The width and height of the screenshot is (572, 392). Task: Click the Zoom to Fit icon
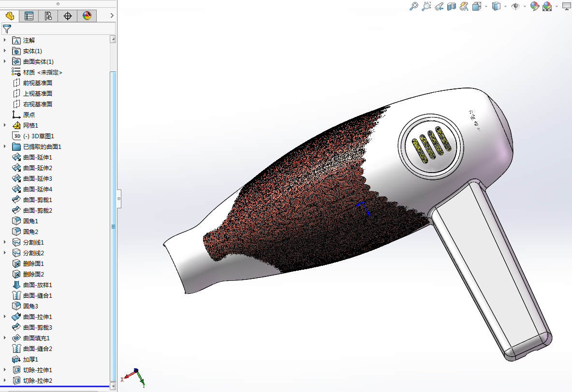pyautogui.click(x=414, y=6)
